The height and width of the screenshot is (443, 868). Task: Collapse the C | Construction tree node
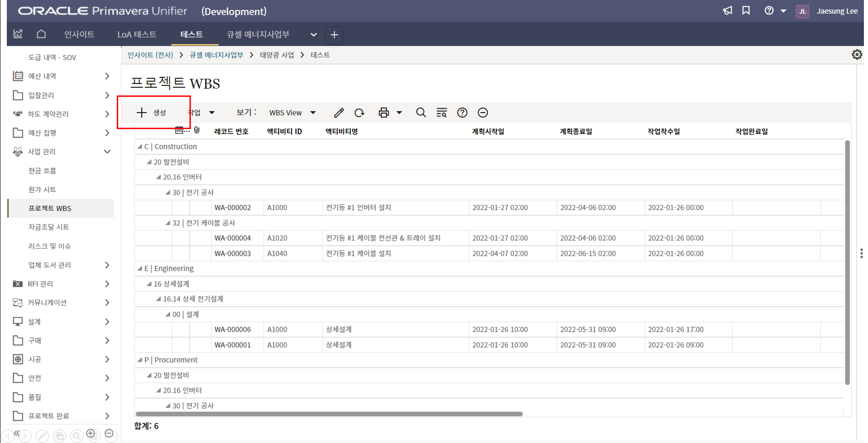point(140,147)
